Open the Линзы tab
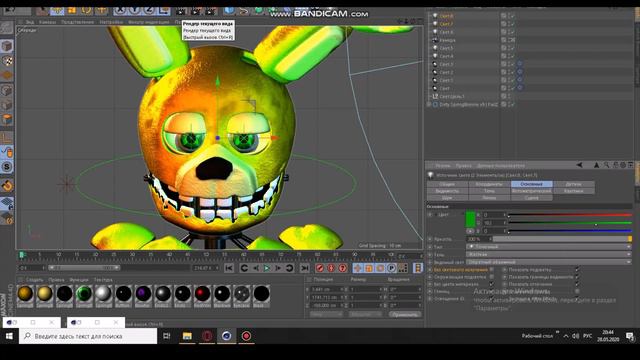 tap(489, 198)
